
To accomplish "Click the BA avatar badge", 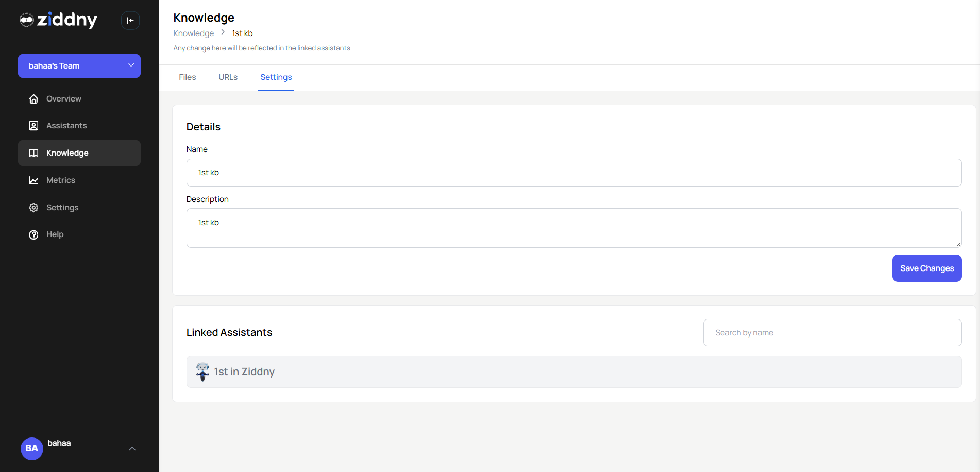I will (31, 449).
